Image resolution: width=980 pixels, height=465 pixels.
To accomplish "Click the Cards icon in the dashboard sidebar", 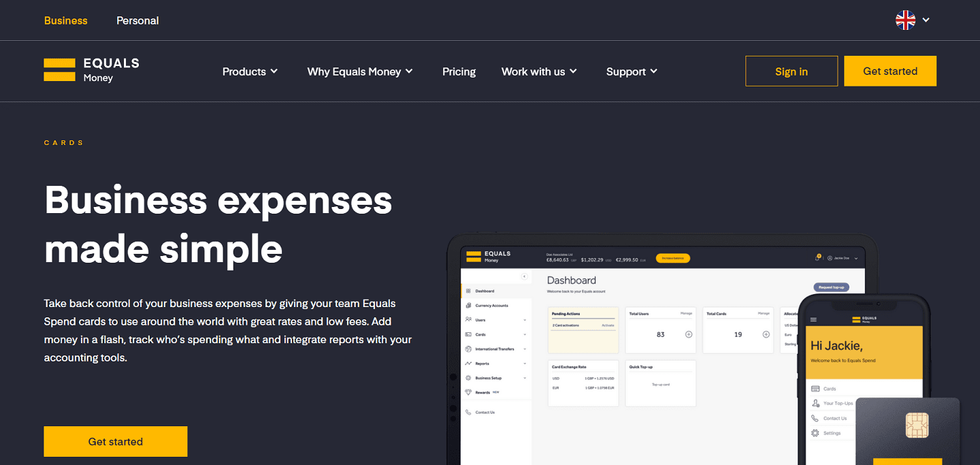I will [x=468, y=334].
